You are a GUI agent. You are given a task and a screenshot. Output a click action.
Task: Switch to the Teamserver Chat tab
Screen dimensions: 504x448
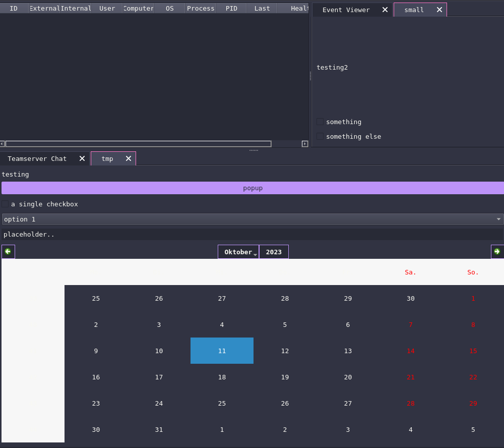coord(37,158)
